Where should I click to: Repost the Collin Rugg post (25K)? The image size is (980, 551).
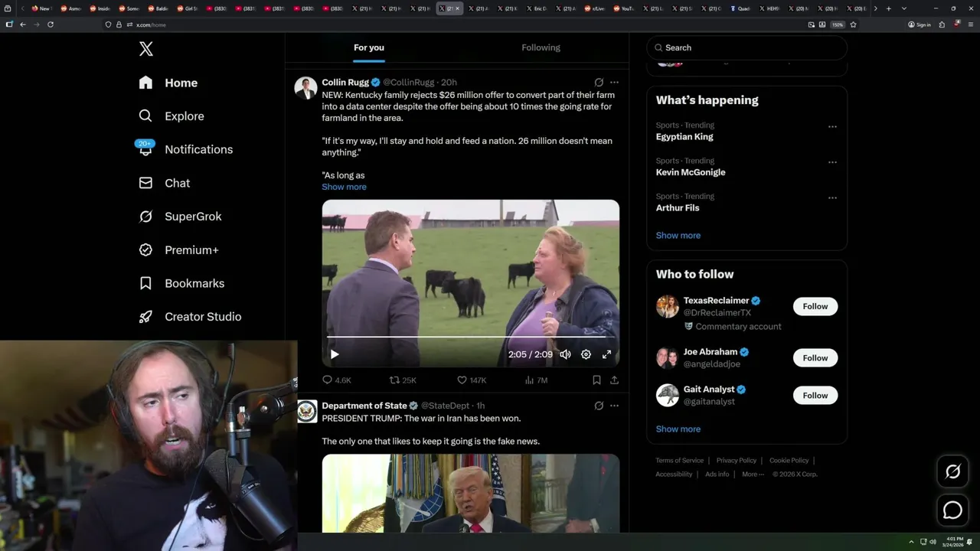(x=403, y=380)
